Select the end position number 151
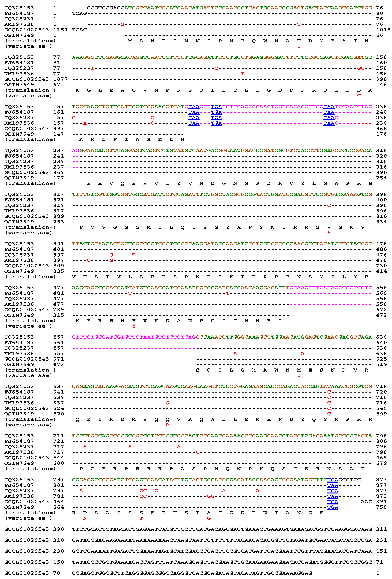392x579 pixels. tap(382, 551)
